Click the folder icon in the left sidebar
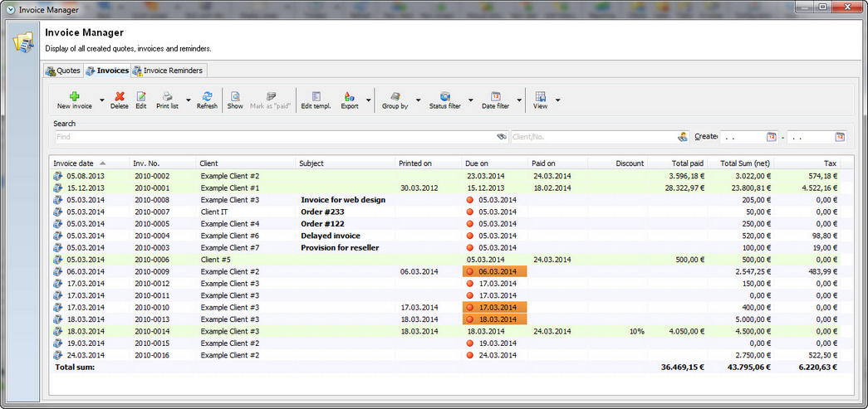Viewport: 868px width, 409px height. point(24,42)
